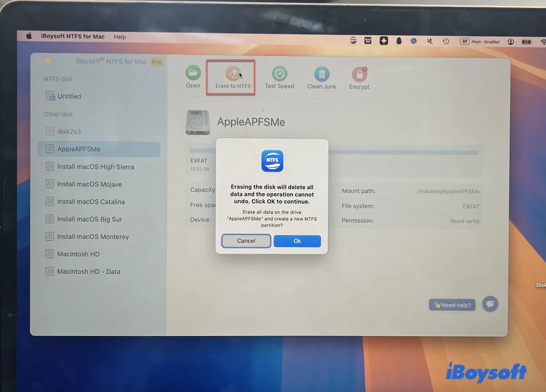
Task: Click the Read-write permission value
Action: coord(465,221)
